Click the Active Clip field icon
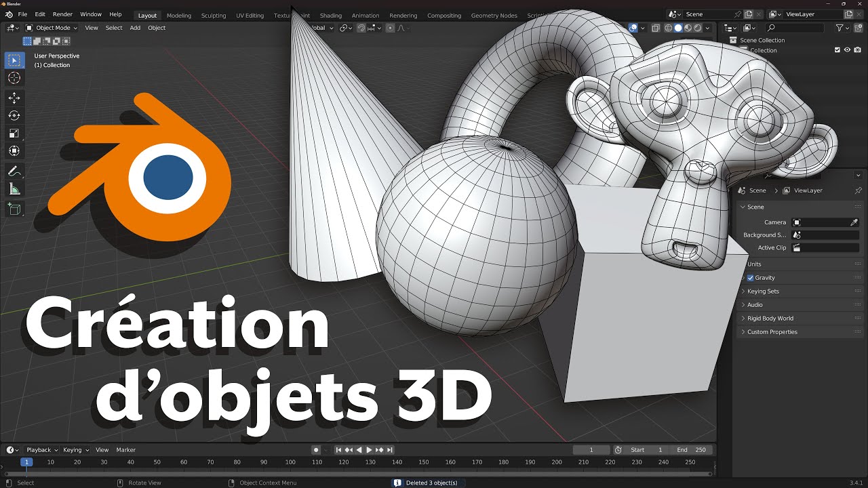 [x=797, y=248]
